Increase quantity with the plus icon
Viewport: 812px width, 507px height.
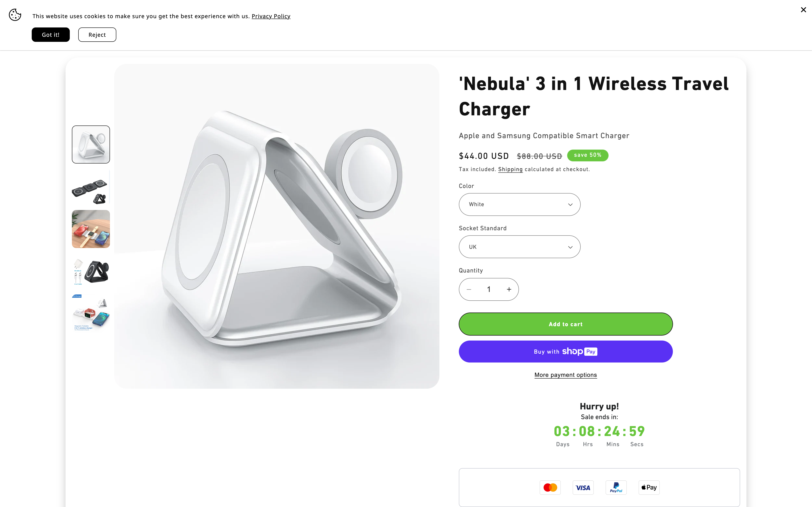[509, 289]
